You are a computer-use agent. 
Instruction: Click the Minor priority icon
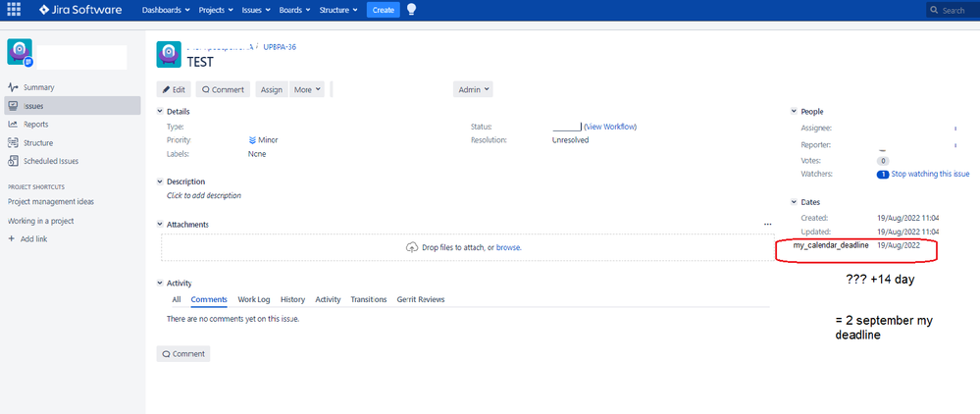252,140
